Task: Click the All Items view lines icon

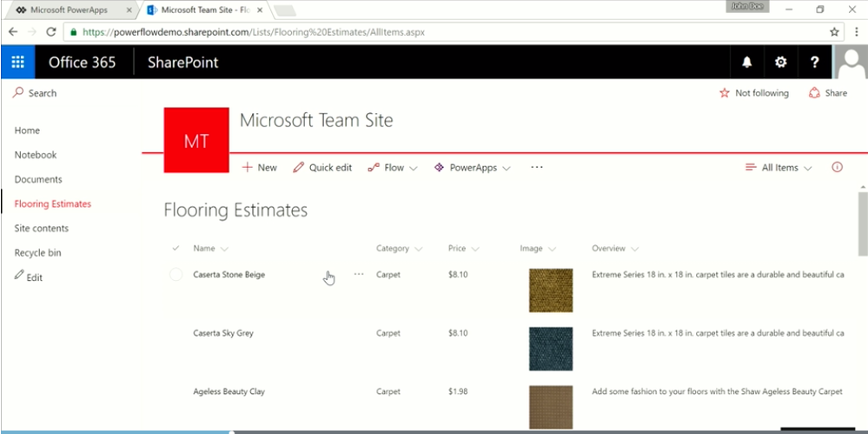Action: (751, 167)
